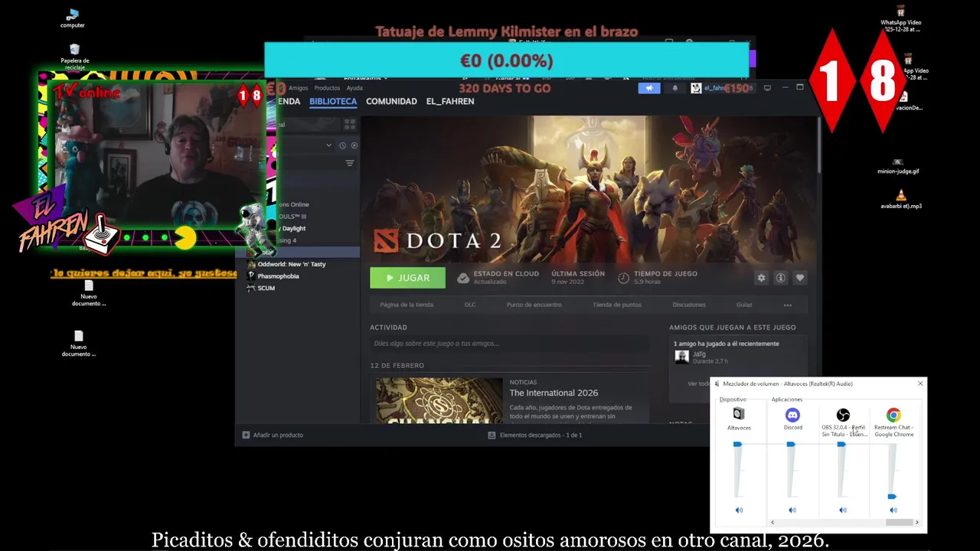This screenshot has height=551, width=980.
Task: Close the volume mixer window
Action: tap(920, 383)
